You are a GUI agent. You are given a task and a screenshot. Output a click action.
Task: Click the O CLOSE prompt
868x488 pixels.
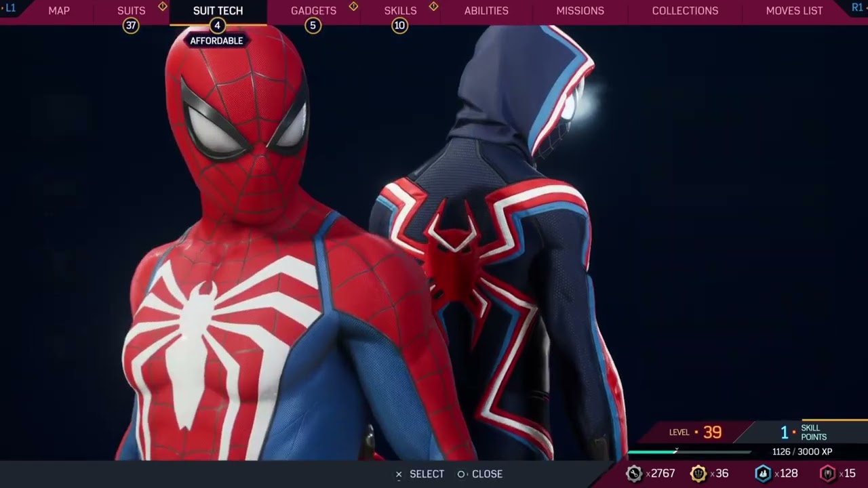tap(479, 474)
